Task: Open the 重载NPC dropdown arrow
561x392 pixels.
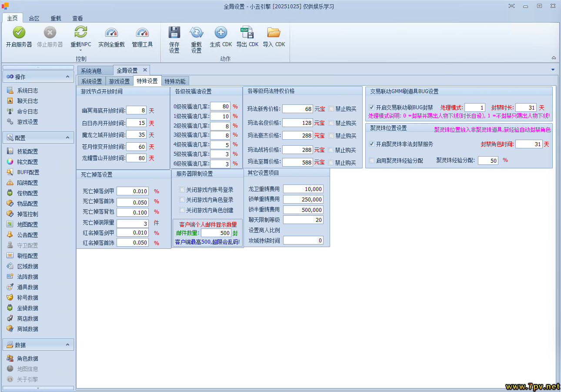Action: click(81, 50)
